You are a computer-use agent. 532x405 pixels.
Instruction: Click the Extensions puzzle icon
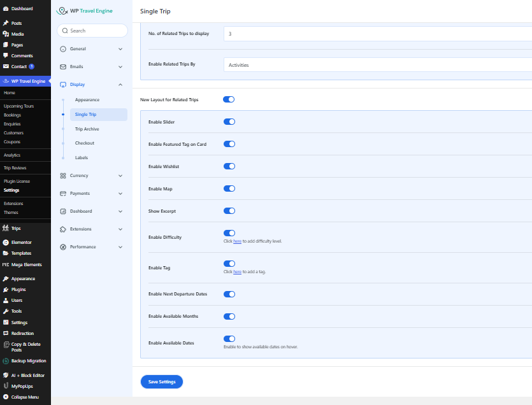click(63, 229)
